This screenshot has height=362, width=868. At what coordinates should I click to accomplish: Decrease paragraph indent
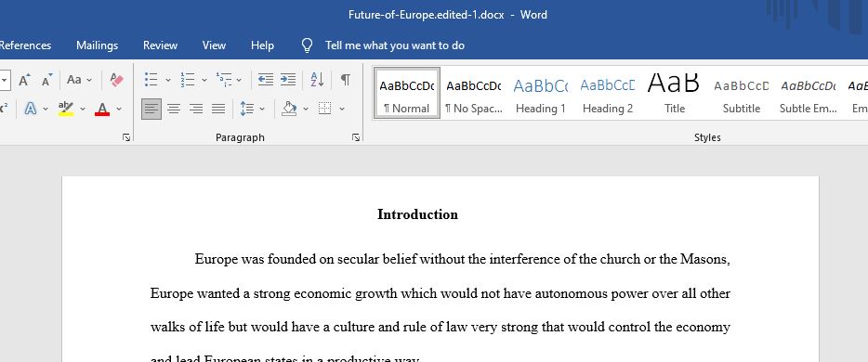pyautogui.click(x=266, y=80)
